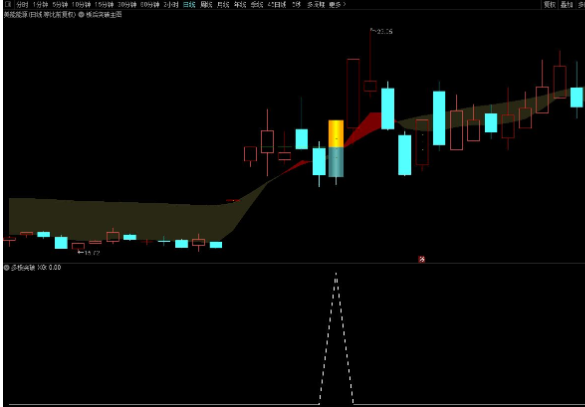
Task: Open main chart indicator circle icon
Action: pos(81,15)
